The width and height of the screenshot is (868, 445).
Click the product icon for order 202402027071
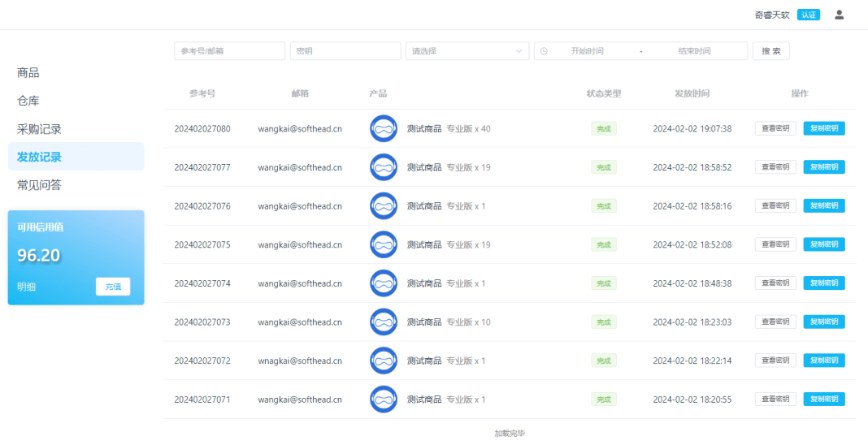(x=384, y=400)
